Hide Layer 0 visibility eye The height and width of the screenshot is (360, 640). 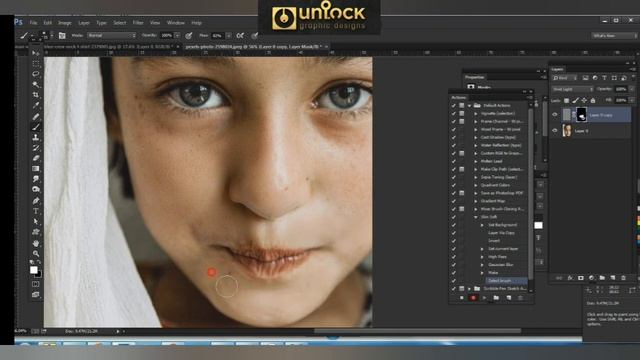click(555, 131)
